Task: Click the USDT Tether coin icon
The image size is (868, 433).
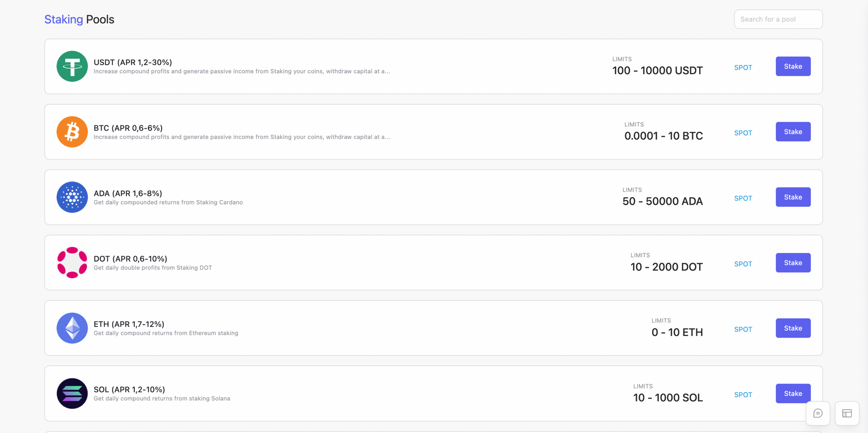Action: (x=72, y=66)
